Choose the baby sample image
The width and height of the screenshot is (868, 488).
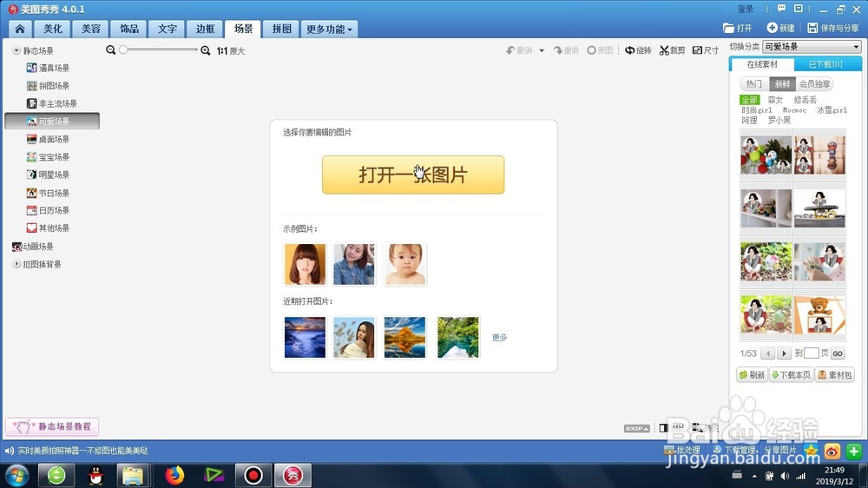click(x=404, y=264)
